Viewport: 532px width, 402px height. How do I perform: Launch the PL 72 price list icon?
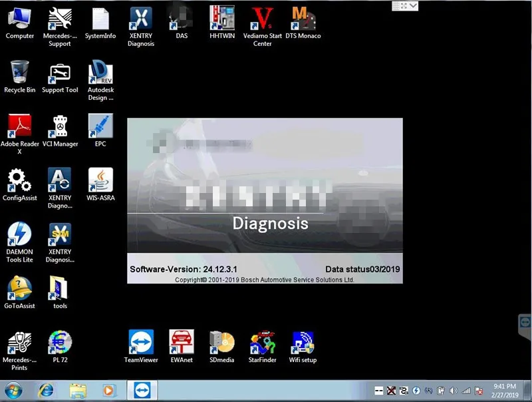[x=60, y=347]
